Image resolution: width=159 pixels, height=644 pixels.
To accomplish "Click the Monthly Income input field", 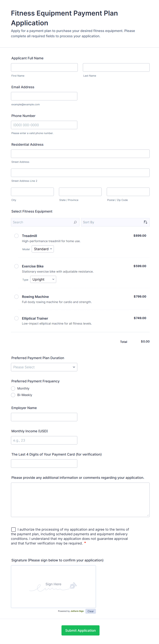I will (x=44, y=441).
